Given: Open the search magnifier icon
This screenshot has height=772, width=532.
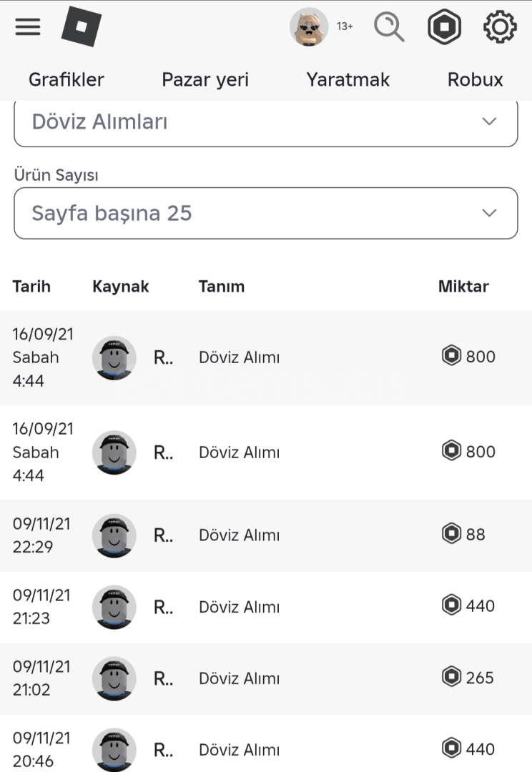Looking at the screenshot, I should pos(389,27).
